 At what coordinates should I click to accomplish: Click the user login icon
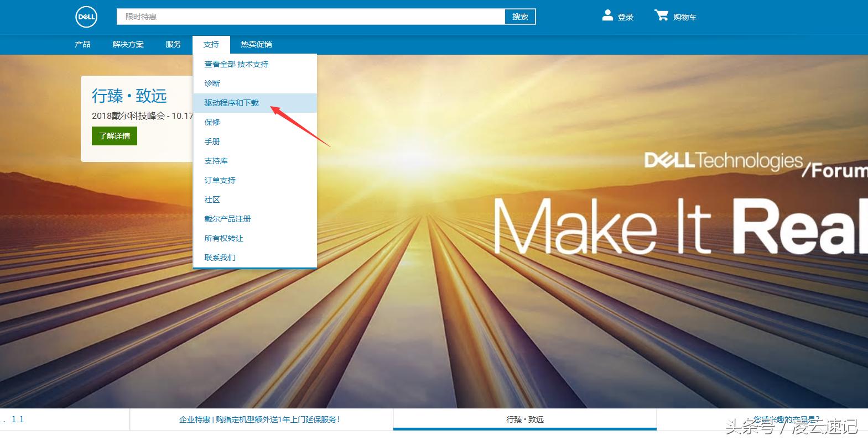(607, 15)
